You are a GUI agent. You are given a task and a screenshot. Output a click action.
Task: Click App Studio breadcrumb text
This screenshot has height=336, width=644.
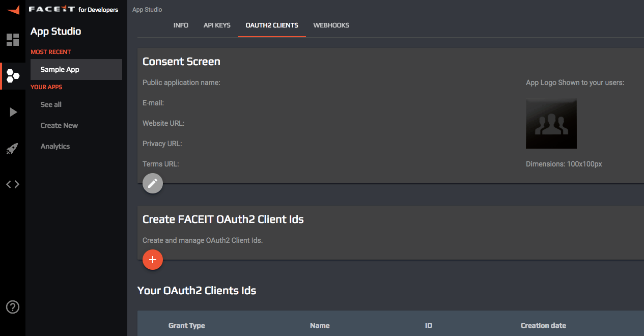147,10
